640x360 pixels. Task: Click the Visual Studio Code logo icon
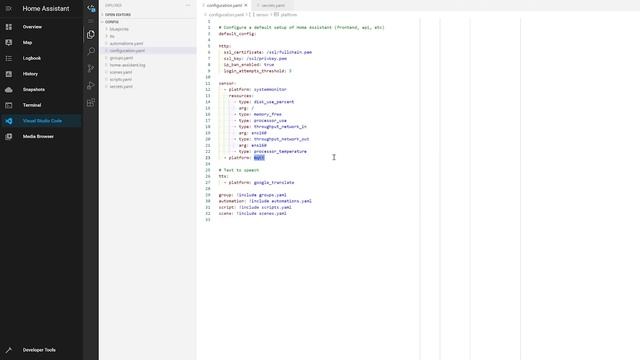pos(9,121)
